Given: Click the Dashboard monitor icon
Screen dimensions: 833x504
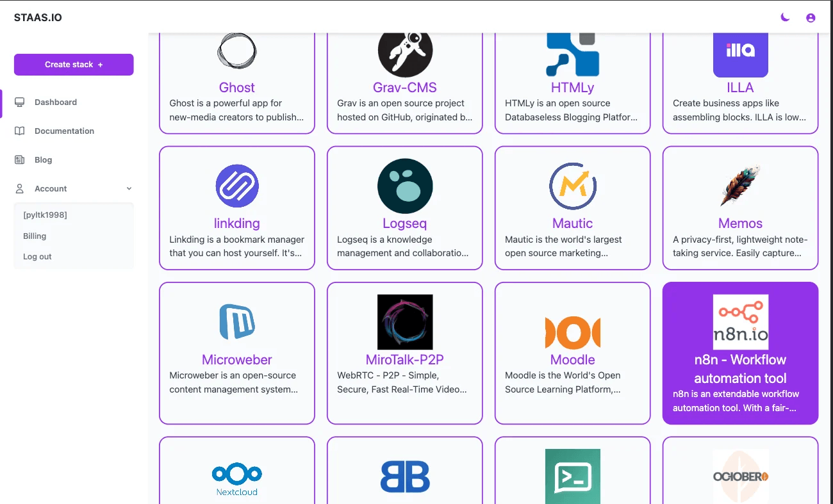Looking at the screenshot, I should (20, 102).
